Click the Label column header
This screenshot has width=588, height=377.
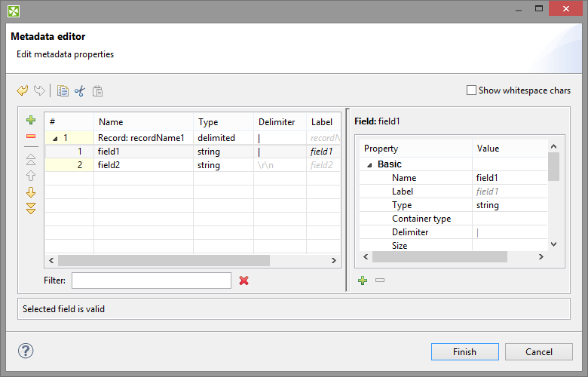323,122
